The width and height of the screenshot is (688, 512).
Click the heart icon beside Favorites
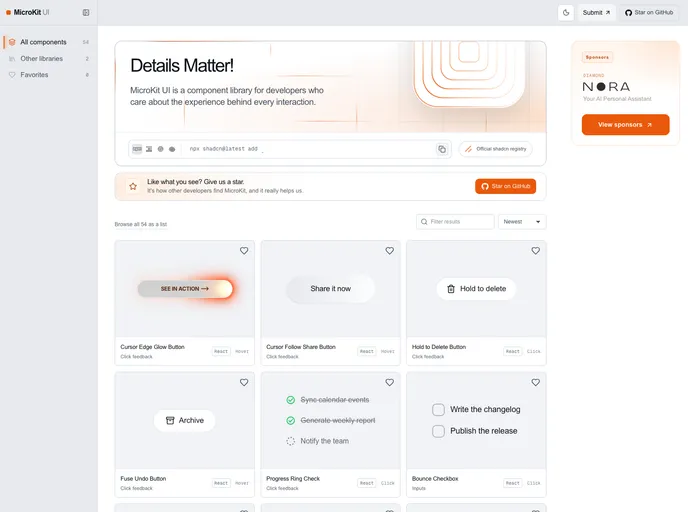[x=12, y=75]
